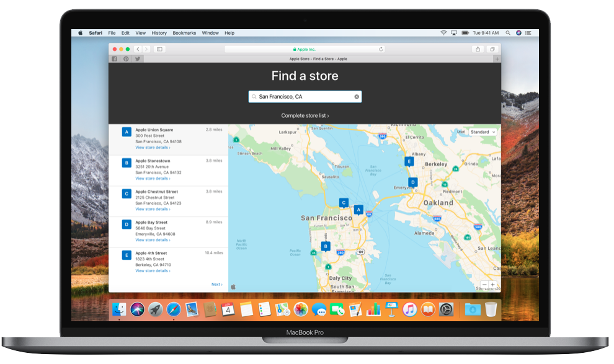Show all tabs overview button

(492, 49)
